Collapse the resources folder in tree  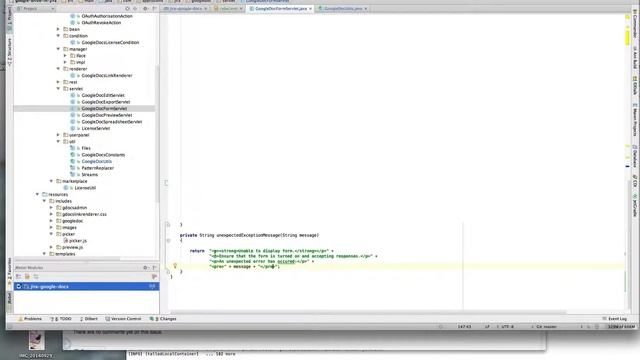(x=38, y=194)
